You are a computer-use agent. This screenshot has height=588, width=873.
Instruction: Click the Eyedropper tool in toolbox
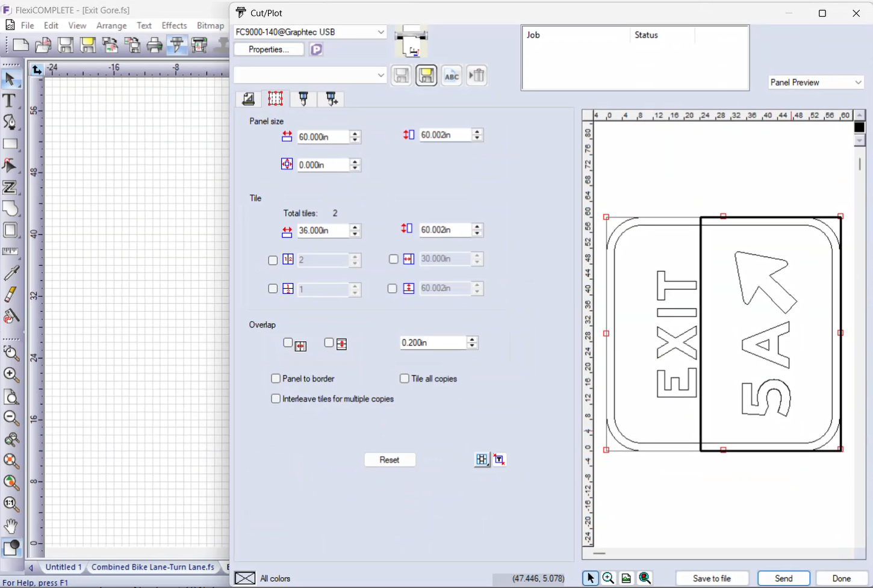point(10,273)
